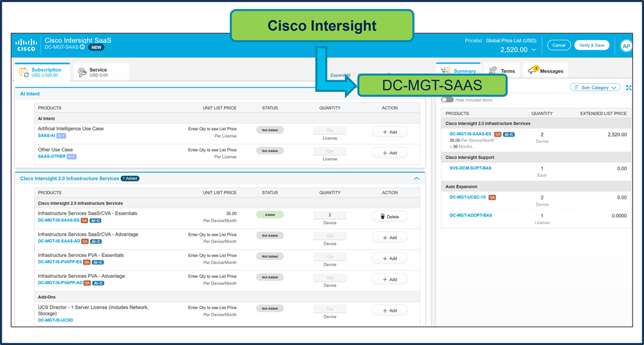
Task: Delete Infrastructure Services SaaS/CVA Essentials
Action: tap(390, 217)
